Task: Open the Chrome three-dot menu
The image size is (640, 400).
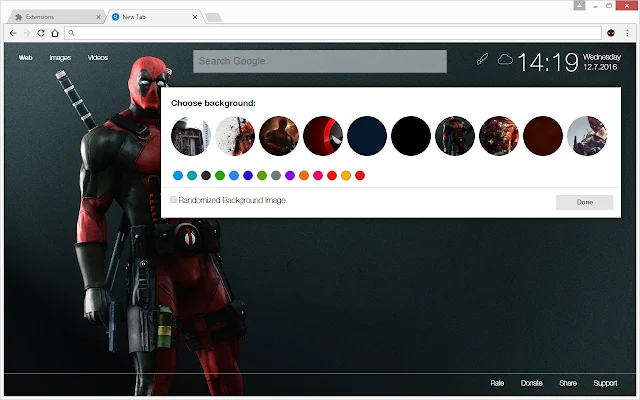Action: pos(627,33)
